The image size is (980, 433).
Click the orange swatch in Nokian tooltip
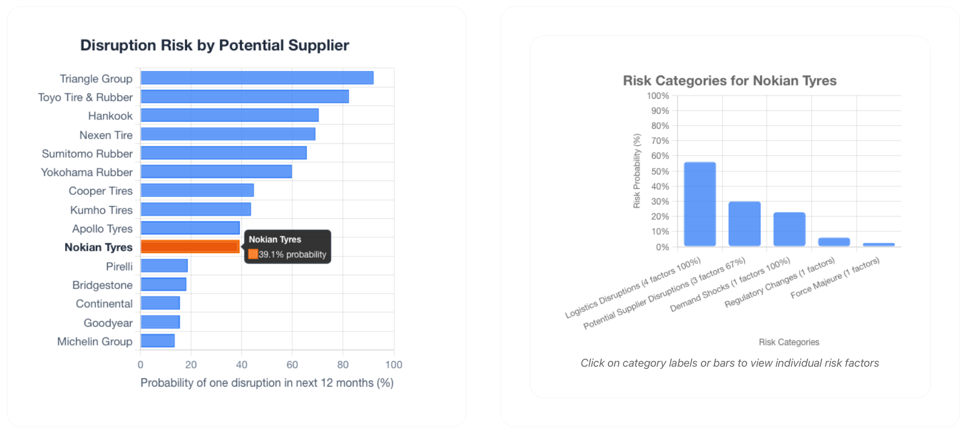[x=253, y=254]
